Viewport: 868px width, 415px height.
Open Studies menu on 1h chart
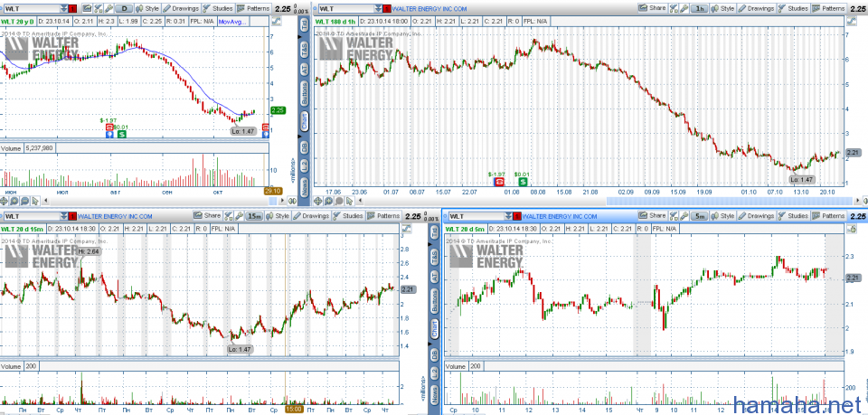pyautogui.click(x=793, y=8)
